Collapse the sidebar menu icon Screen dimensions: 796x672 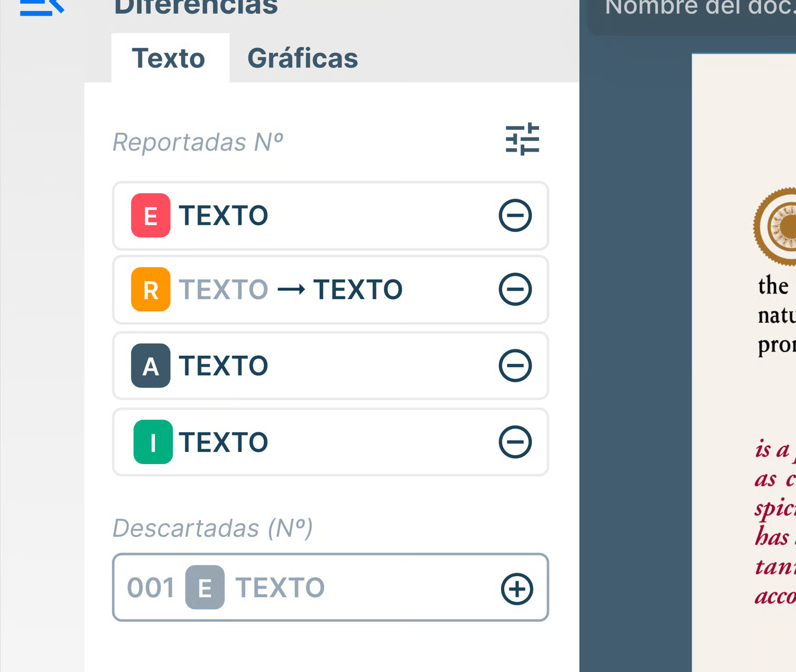(x=42, y=8)
